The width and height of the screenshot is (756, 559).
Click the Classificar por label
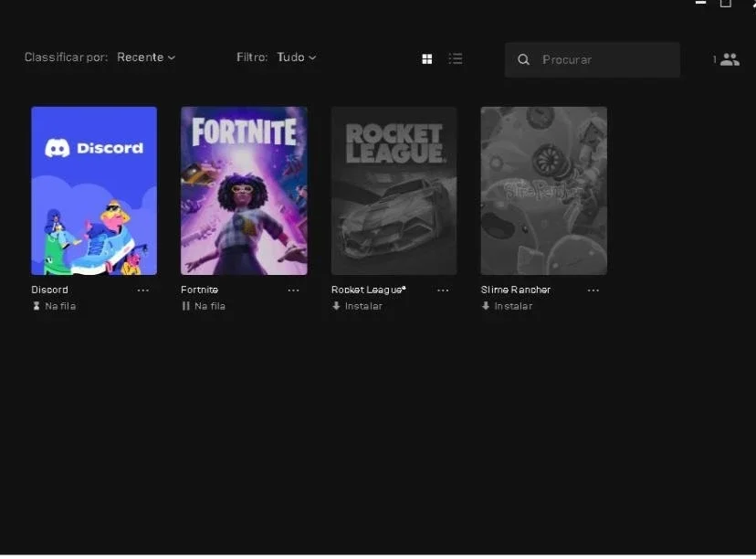(x=66, y=58)
